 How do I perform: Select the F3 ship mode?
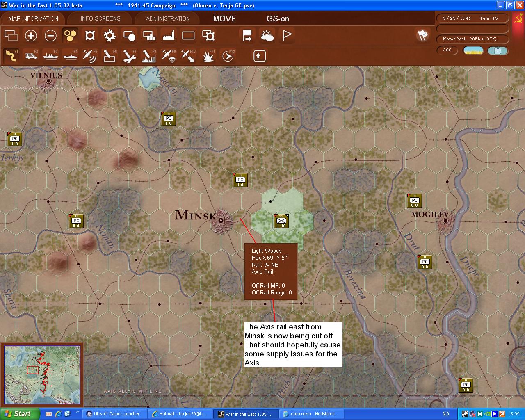tap(50, 56)
